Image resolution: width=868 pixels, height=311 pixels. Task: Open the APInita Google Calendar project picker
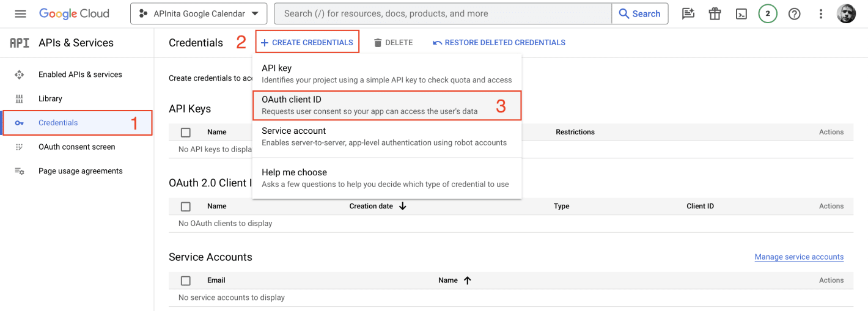tap(199, 13)
